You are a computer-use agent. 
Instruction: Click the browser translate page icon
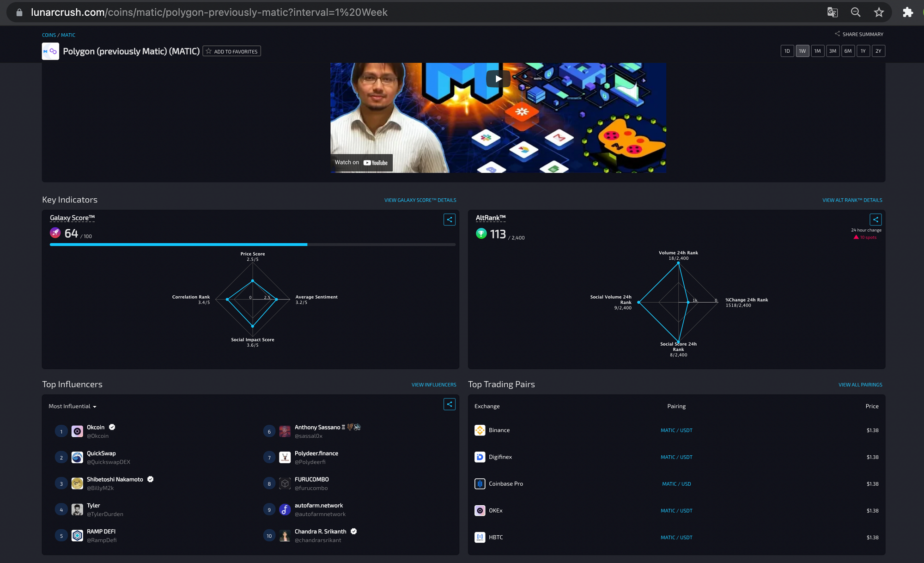pos(832,12)
